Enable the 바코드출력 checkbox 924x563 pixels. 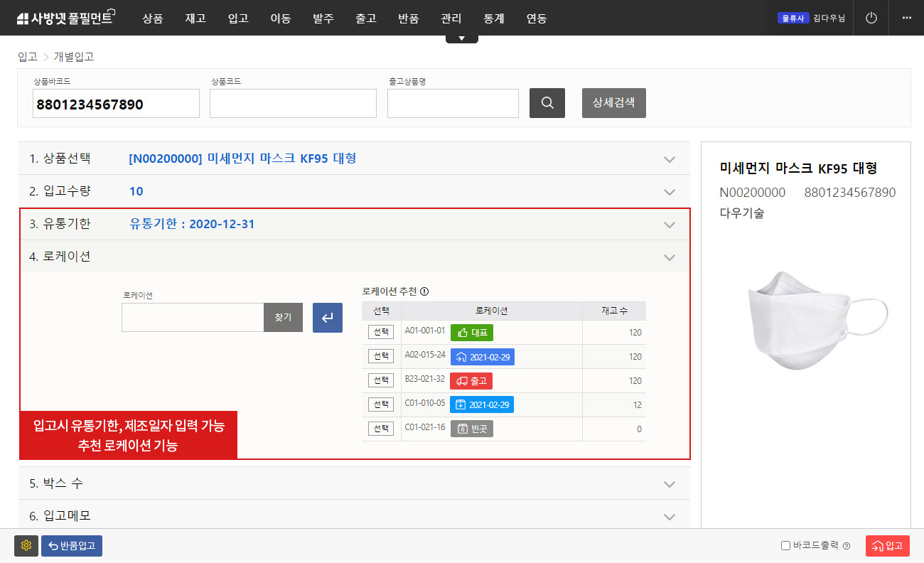point(785,546)
